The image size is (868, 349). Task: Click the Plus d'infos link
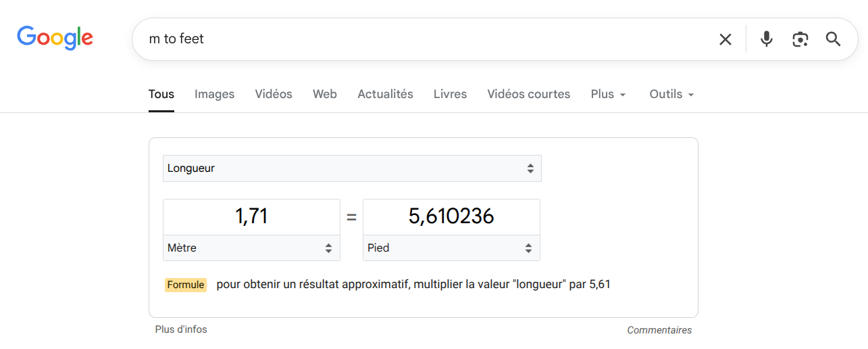coord(181,329)
